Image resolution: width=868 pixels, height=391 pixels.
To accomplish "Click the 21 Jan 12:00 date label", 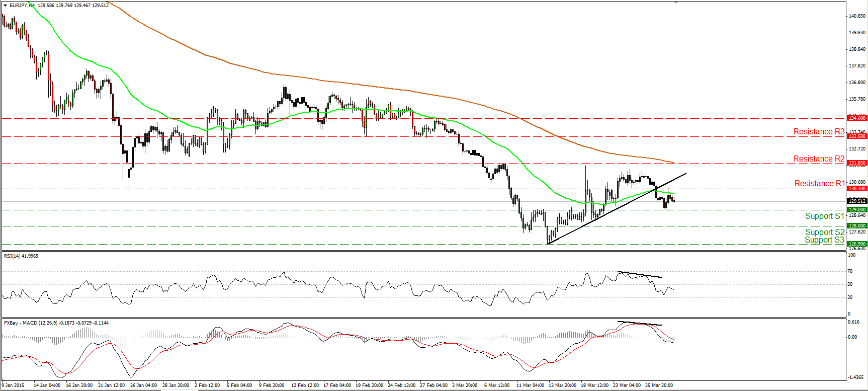I will 112,385.
